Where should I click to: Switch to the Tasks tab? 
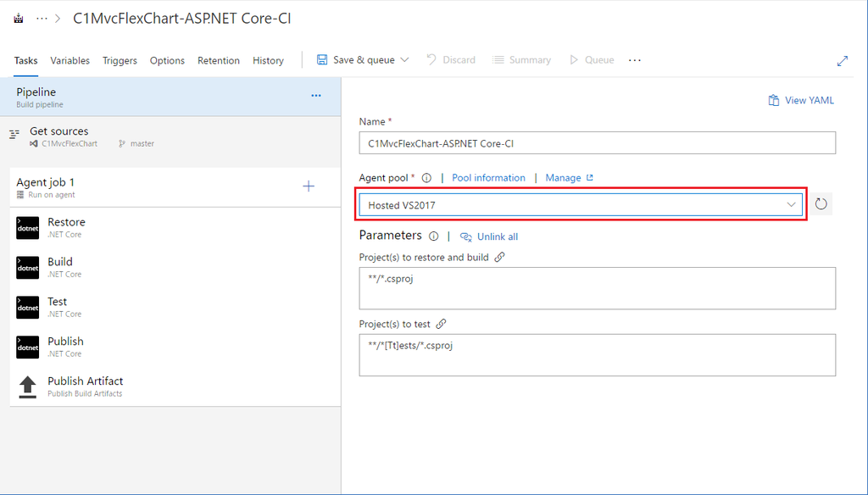point(25,60)
